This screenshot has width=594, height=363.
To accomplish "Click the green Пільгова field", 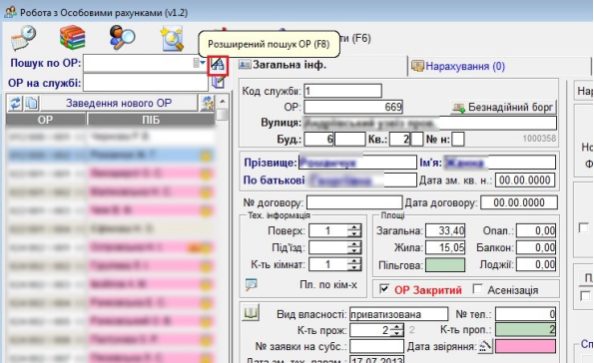I will tap(445, 264).
